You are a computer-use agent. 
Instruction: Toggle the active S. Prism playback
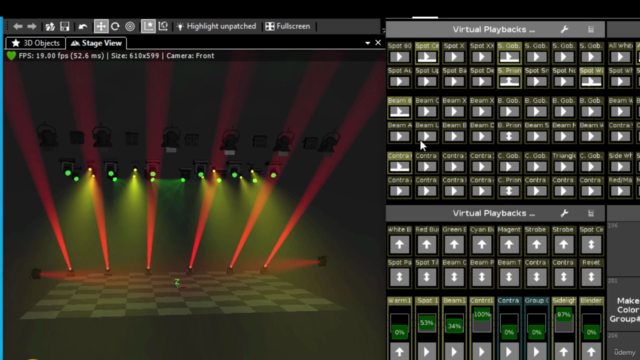509,81
